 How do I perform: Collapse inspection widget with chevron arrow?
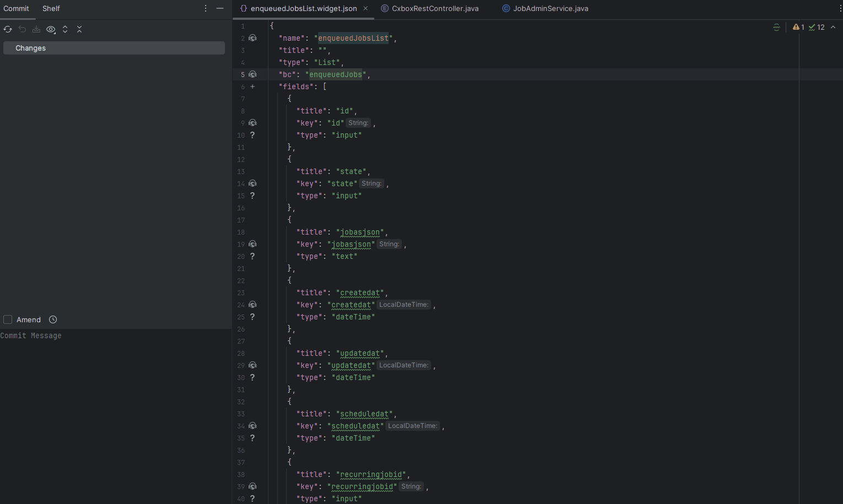[x=833, y=27]
